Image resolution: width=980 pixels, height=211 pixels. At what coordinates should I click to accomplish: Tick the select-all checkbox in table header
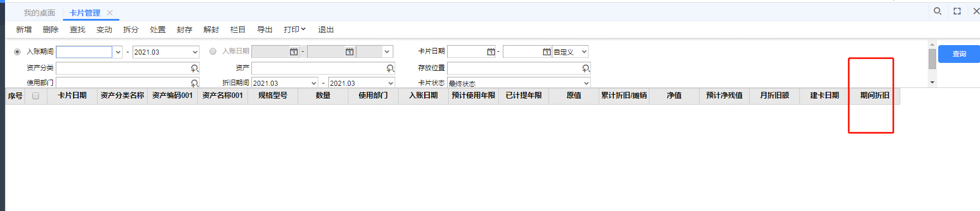(x=36, y=96)
